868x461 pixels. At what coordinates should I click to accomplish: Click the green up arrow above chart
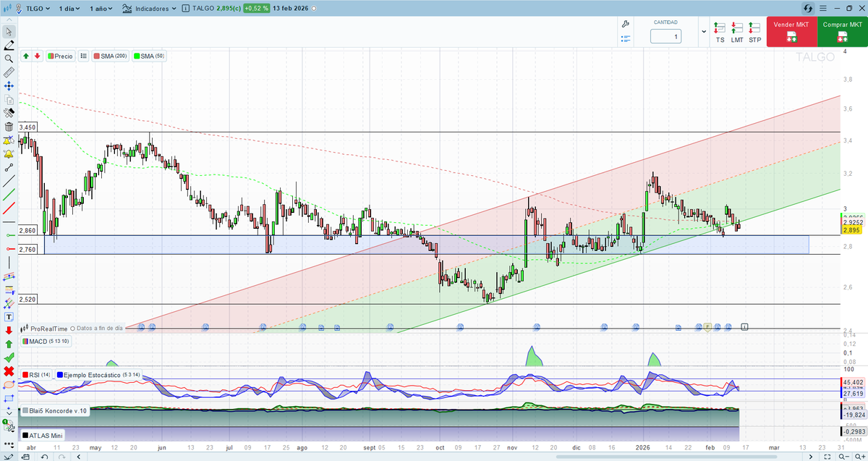26,56
